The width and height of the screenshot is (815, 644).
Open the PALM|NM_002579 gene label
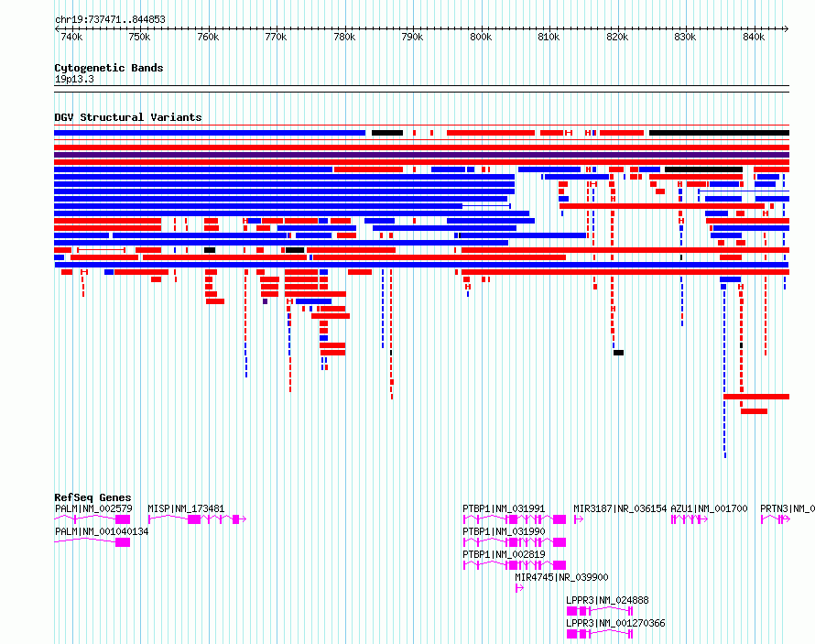tap(93, 508)
